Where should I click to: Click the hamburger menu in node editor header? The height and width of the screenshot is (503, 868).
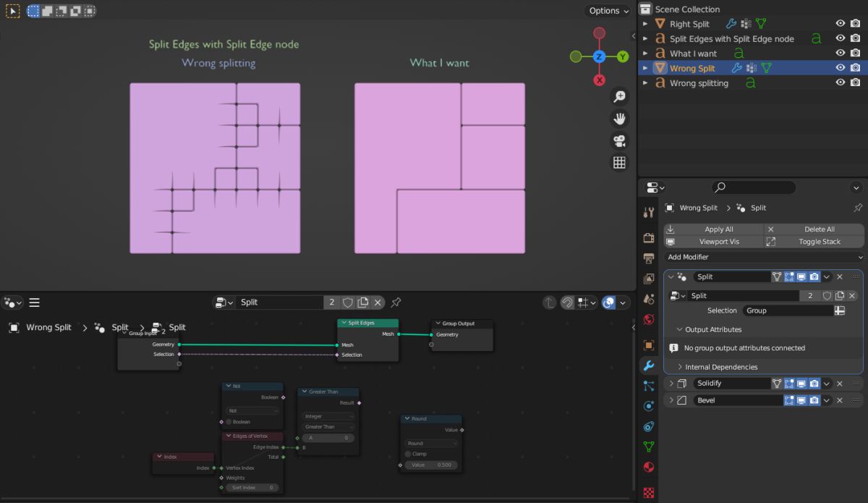(35, 303)
